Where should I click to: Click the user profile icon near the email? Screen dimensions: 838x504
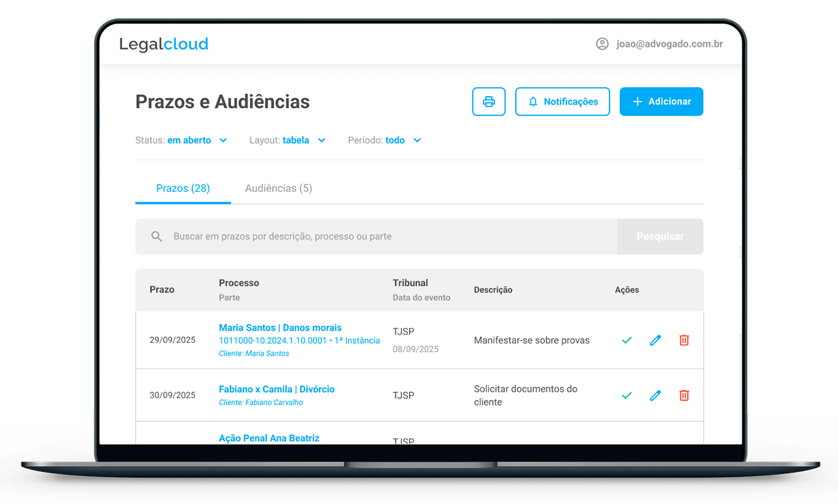point(602,45)
